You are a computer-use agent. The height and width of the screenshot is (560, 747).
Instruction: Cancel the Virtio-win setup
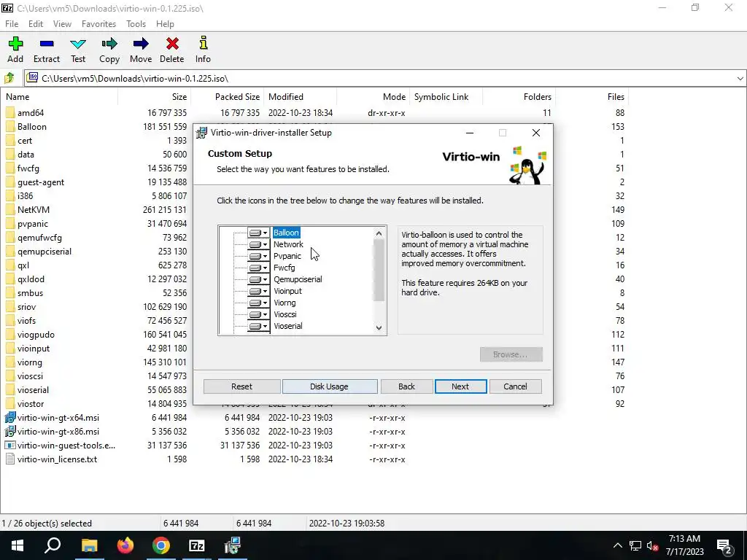515,386
